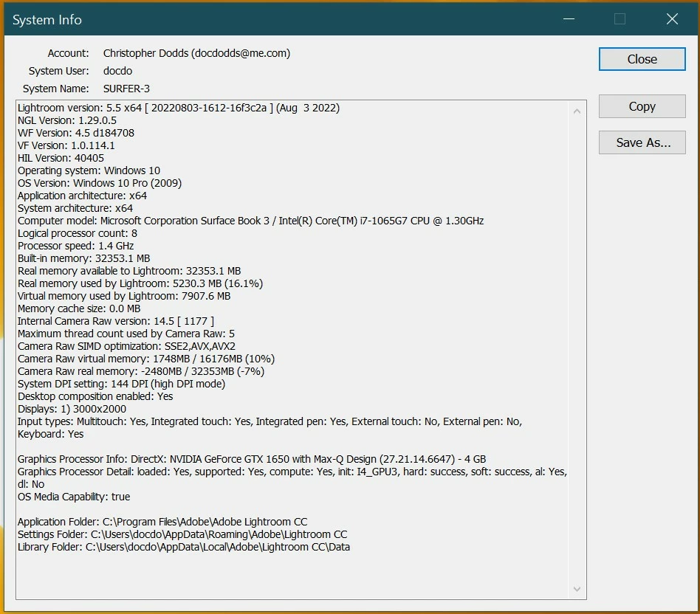Image resolution: width=700 pixels, height=614 pixels.
Task: Click the System User value docdo
Action: (x=118, y=71)
